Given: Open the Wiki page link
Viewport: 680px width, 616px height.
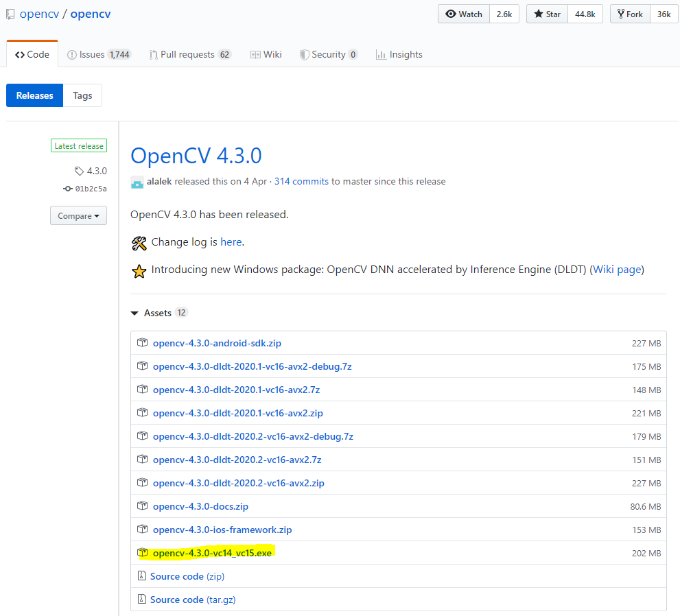Looking at the screenshot, I should (x=617, y=269).
